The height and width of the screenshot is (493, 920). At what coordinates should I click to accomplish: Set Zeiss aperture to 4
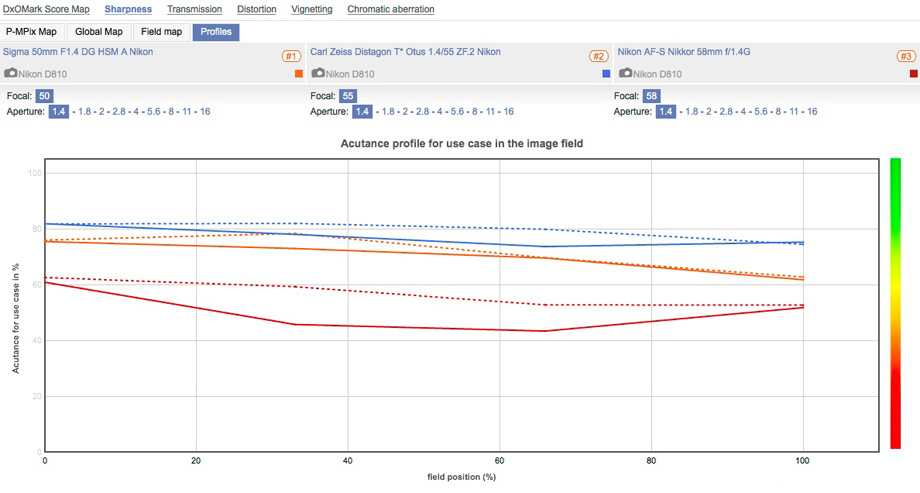(x=439, y=112)
